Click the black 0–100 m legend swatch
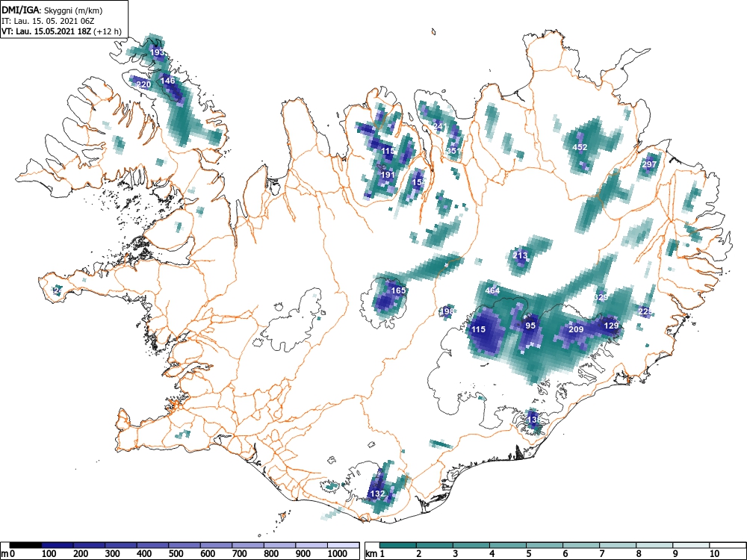This screenshot has width=747, height=560. tap(25, 545)
